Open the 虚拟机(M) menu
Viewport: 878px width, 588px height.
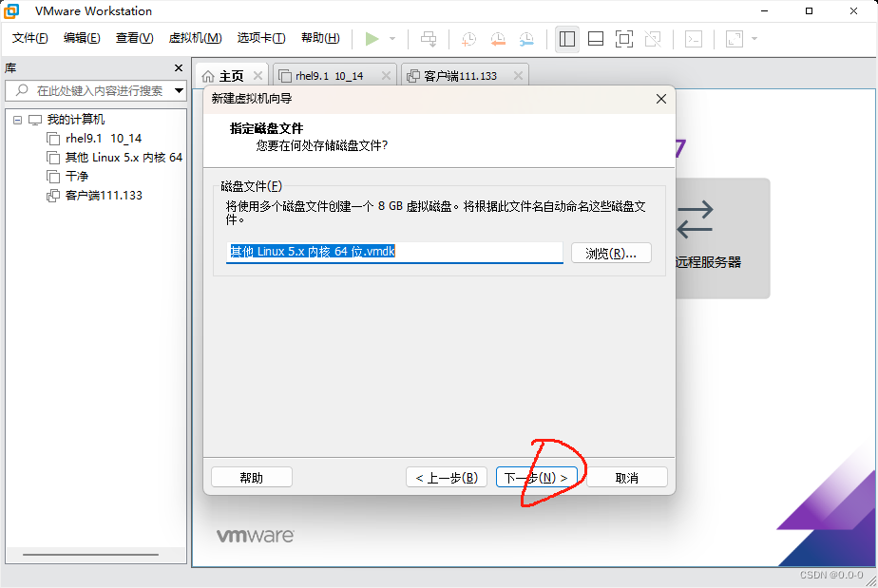(196, 38)
